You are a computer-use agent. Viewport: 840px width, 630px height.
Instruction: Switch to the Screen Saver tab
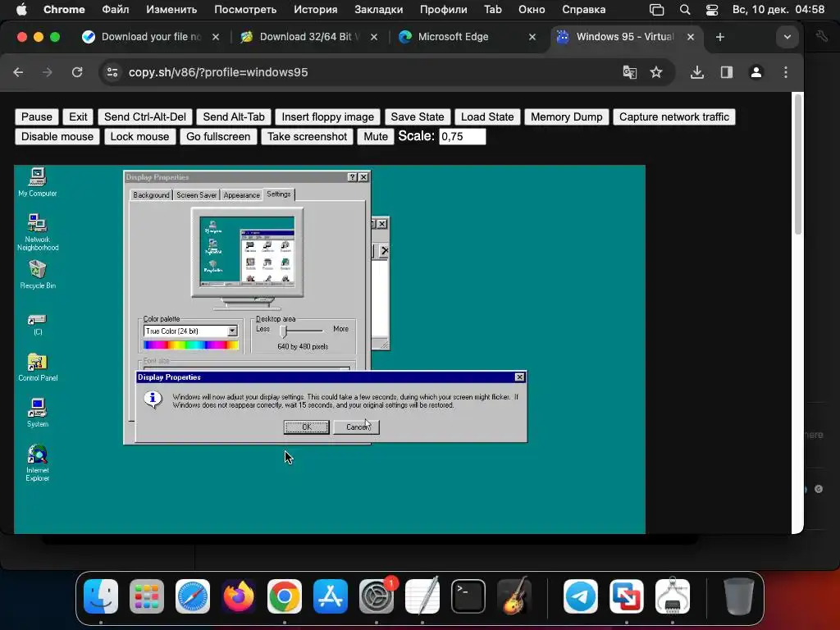196,195
